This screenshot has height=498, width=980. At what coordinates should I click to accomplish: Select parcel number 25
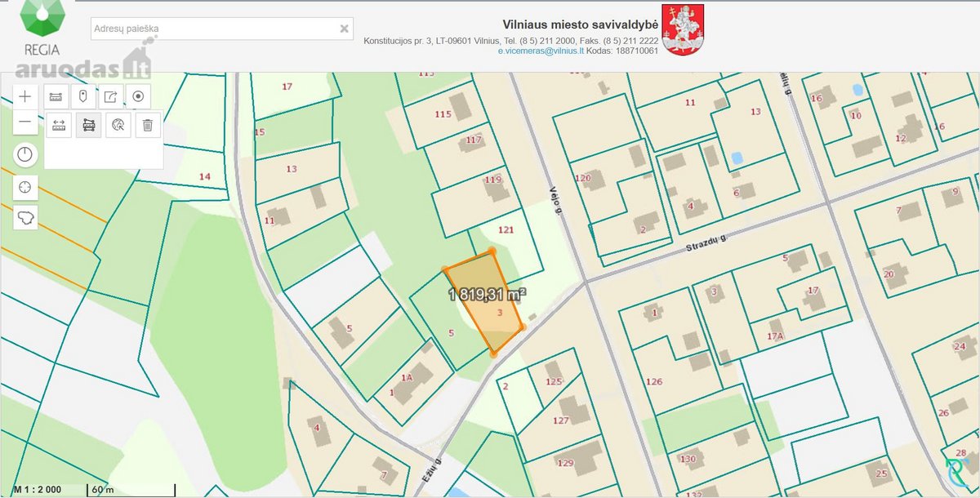click(x=881, y=473)
